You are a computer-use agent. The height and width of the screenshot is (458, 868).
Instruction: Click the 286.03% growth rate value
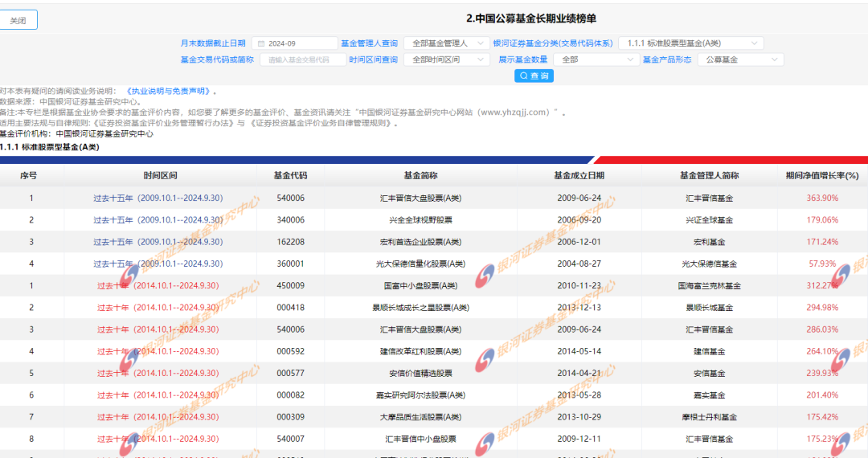tap(822, 329)
